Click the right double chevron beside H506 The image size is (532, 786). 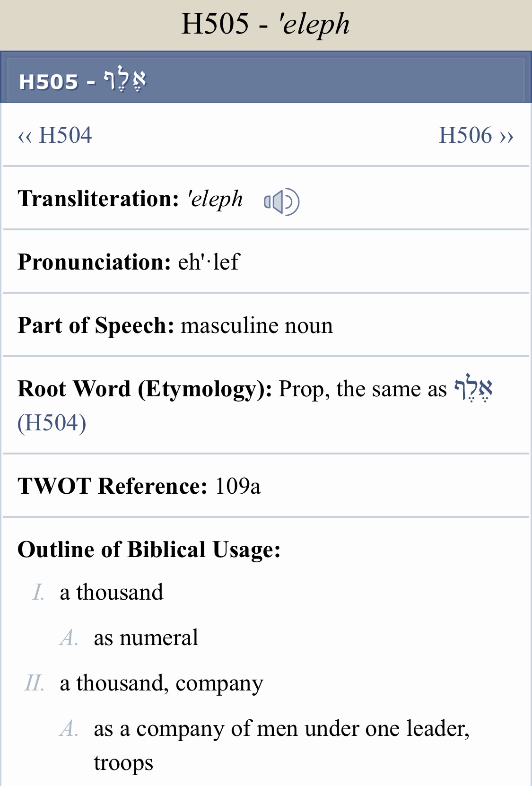[x=506, y=137]
